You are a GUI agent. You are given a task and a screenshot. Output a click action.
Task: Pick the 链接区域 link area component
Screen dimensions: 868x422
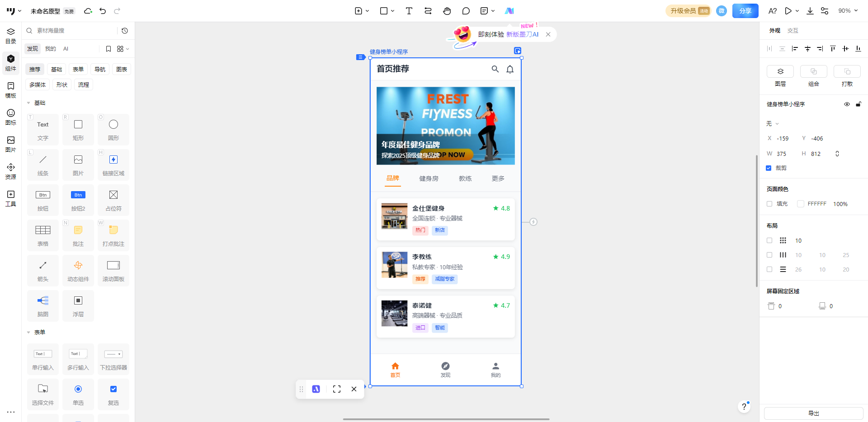coord(113,164)
